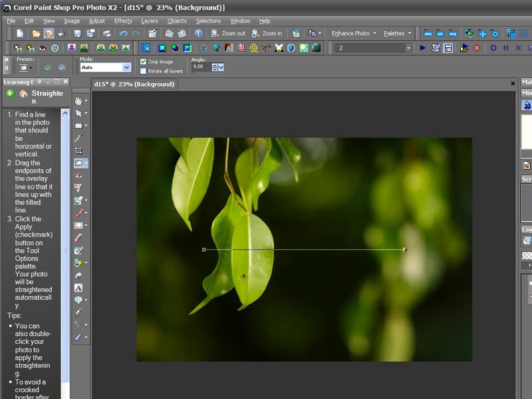
Task: Click the Zoom out button
Action: point(228,33)
